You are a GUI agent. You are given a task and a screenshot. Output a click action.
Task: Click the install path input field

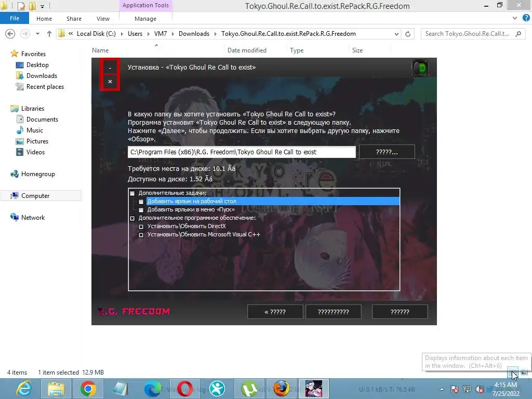tap(242, 152)
